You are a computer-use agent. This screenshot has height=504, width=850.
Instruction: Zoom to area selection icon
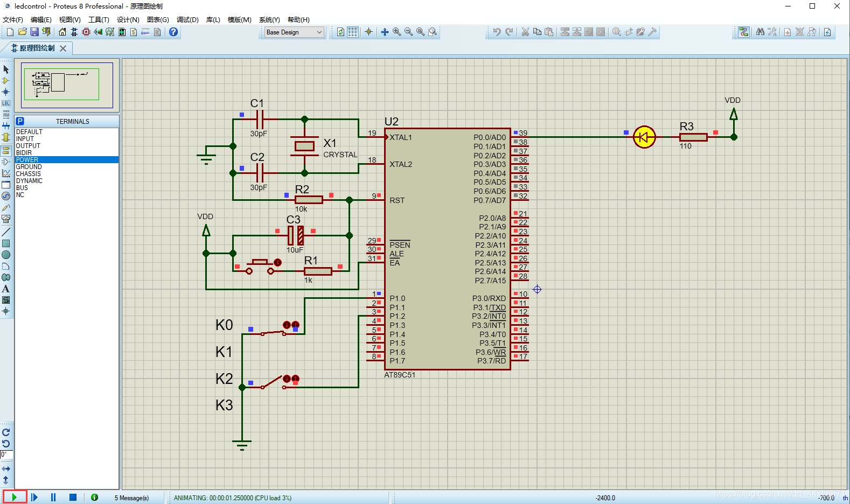click(x=433, y=32)
